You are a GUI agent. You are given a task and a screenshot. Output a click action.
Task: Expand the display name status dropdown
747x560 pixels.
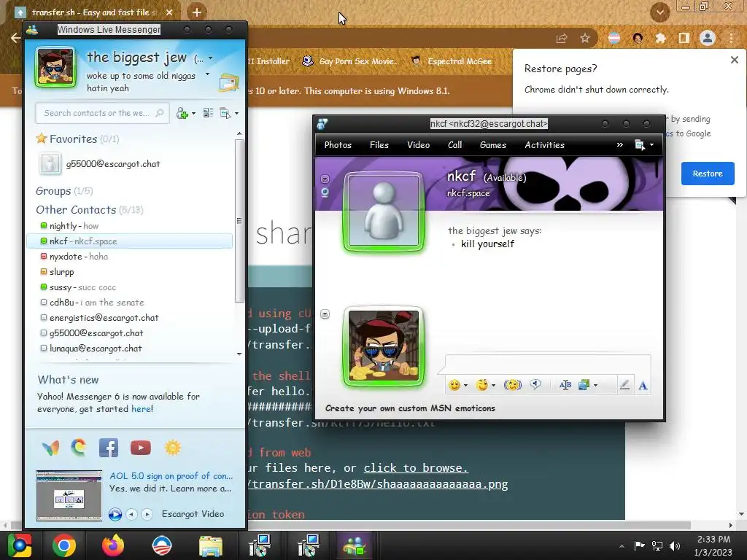(x=210, y=58)
